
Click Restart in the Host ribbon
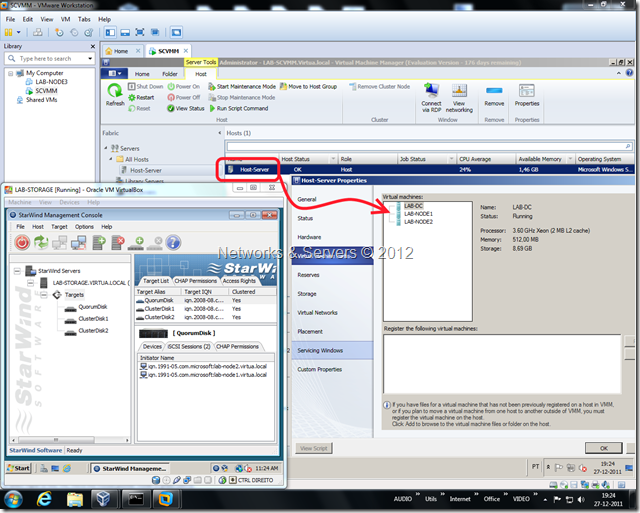tap(141, 98)
